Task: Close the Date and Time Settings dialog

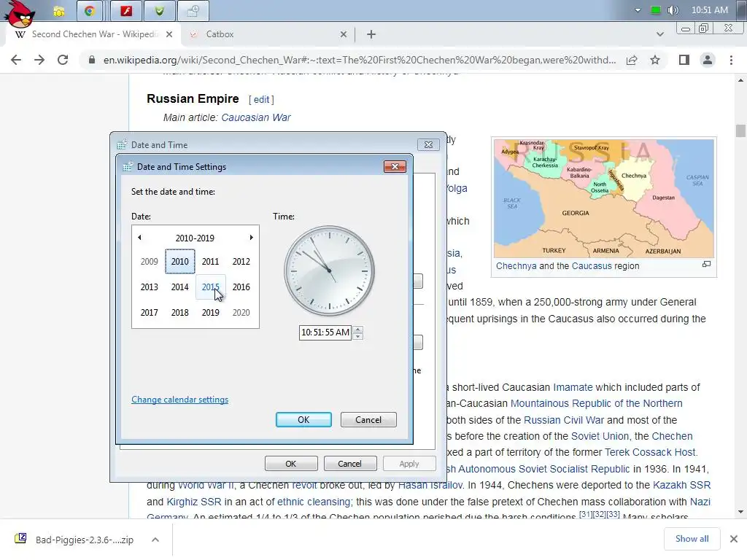Action: click(x=395, y=166)
